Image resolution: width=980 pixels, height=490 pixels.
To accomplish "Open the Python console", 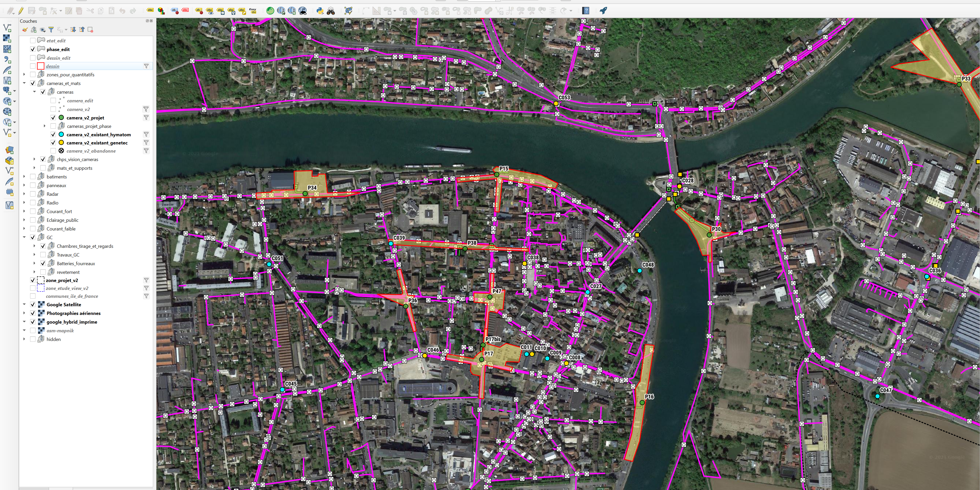I will click(320, 11).
